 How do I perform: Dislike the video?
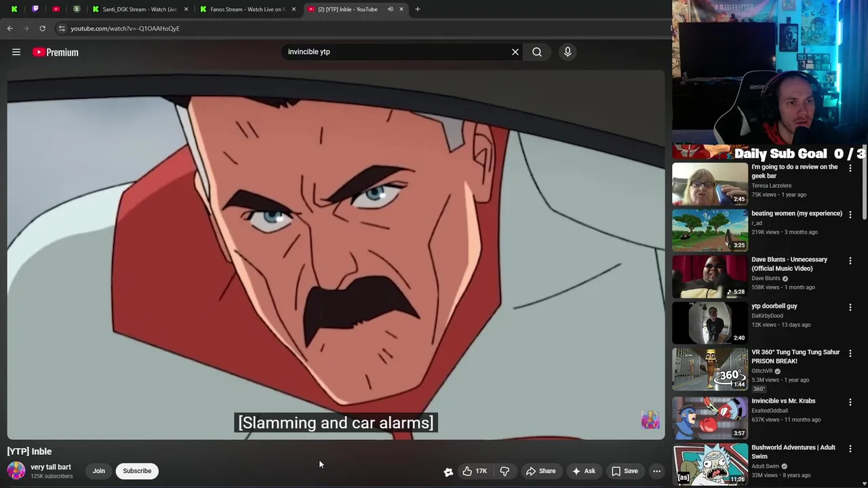pos(505,471)
